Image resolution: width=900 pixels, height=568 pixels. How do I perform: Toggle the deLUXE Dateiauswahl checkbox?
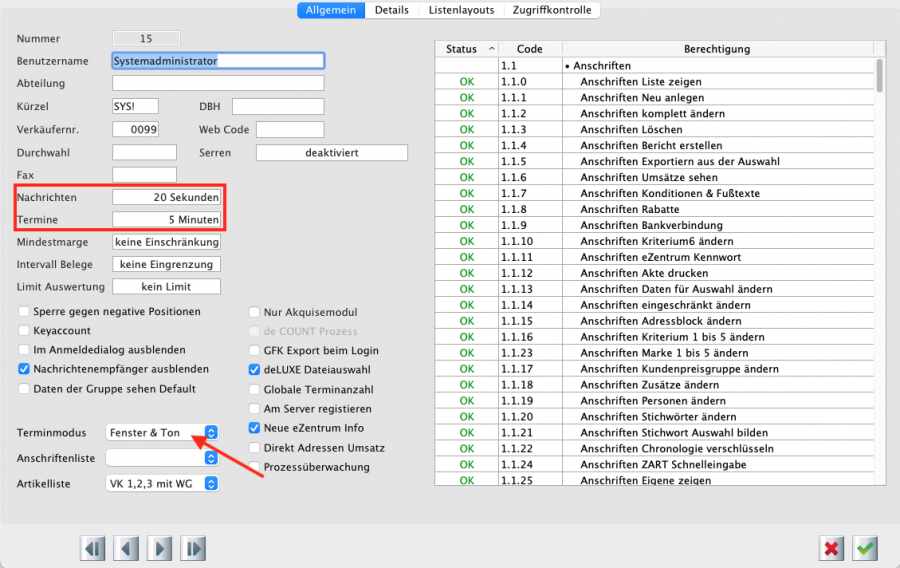tap(255, 370)
